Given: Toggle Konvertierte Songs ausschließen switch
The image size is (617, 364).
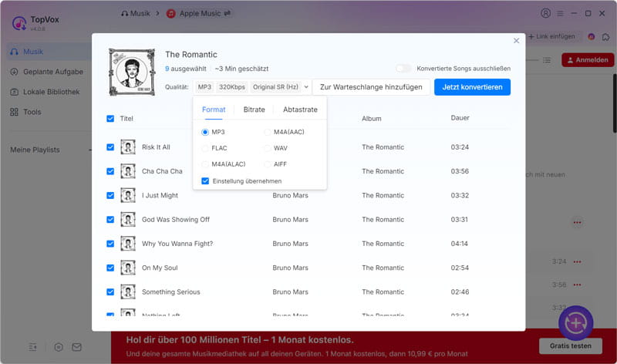Looking at the screenshot, I should pyautogui.click(x=403, y=69).
